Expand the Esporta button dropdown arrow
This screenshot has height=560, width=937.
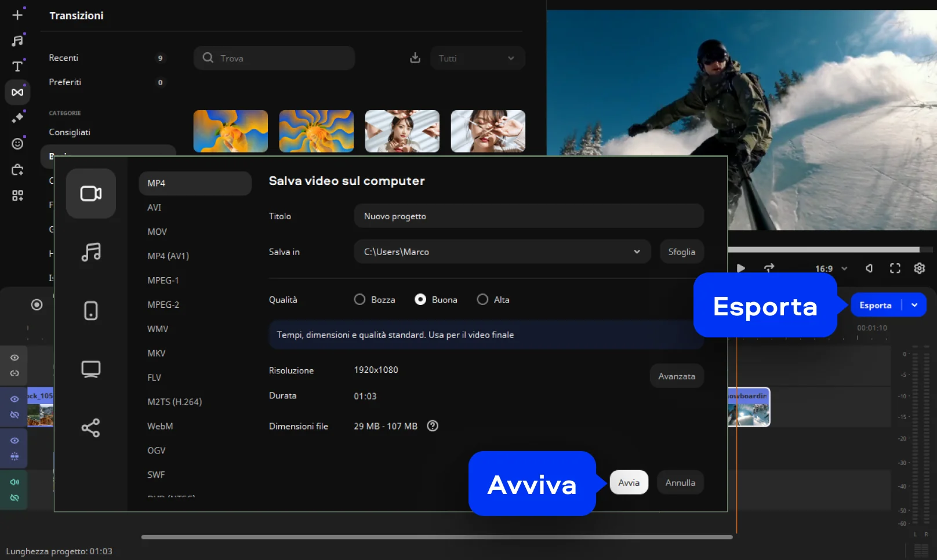(x=914, y=306)
